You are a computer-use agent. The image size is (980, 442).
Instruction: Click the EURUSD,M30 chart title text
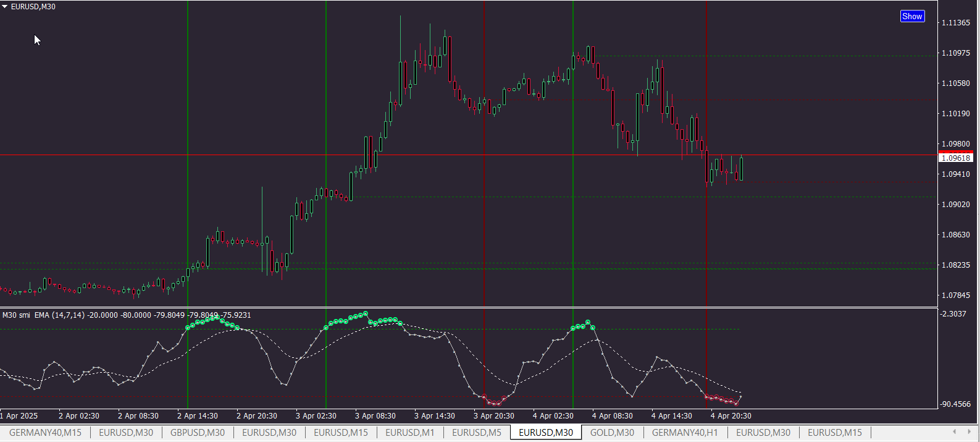pyautogui.click(x=33, y=7)
